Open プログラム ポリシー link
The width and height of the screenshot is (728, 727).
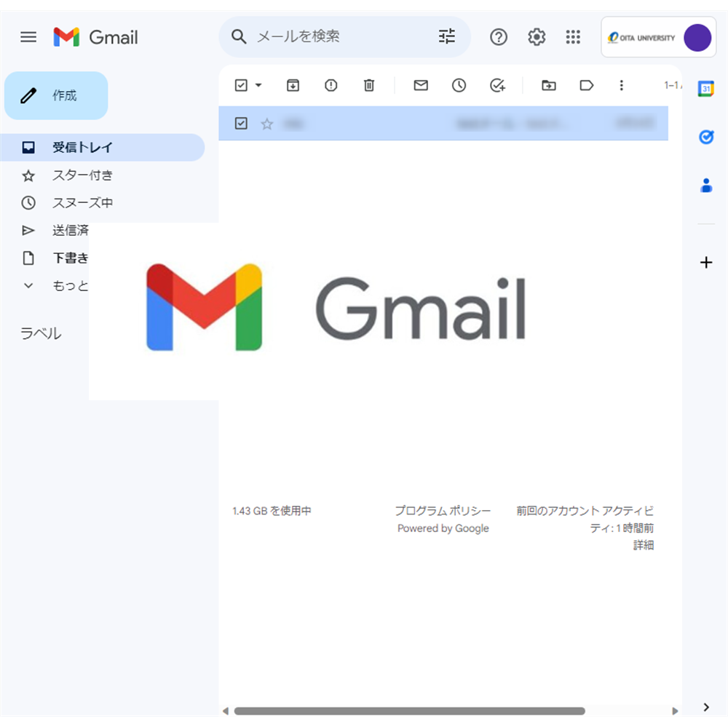point(443,511)
